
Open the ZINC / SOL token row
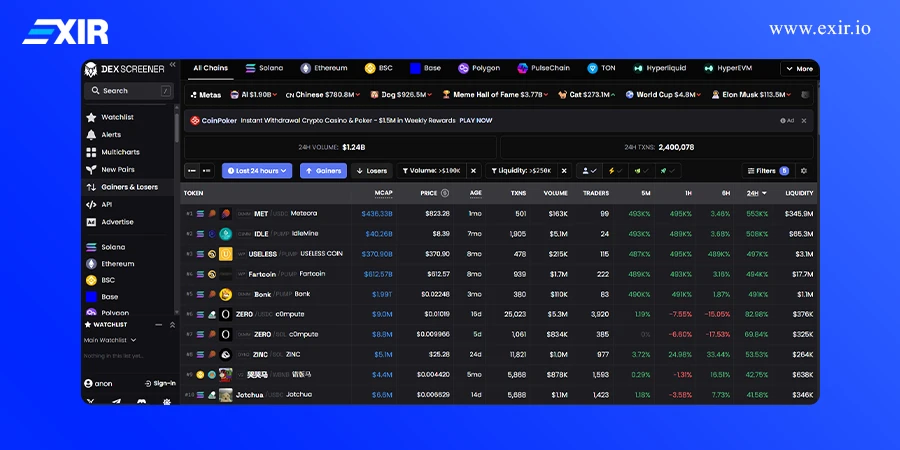[498, 355]
